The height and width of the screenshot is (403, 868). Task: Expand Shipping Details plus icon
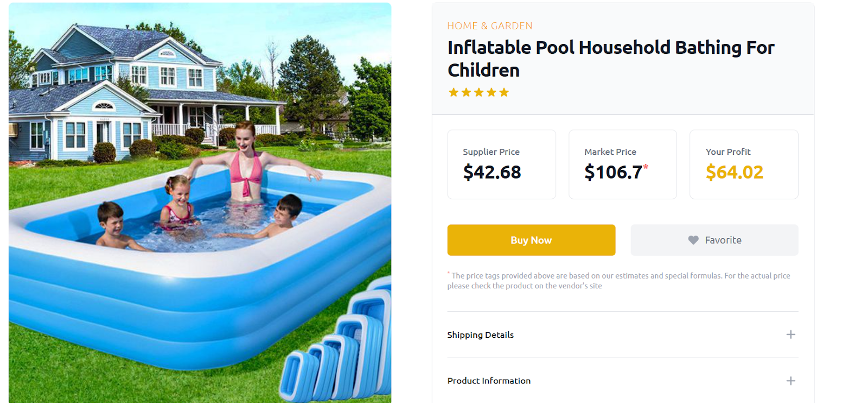click(790, 335)
